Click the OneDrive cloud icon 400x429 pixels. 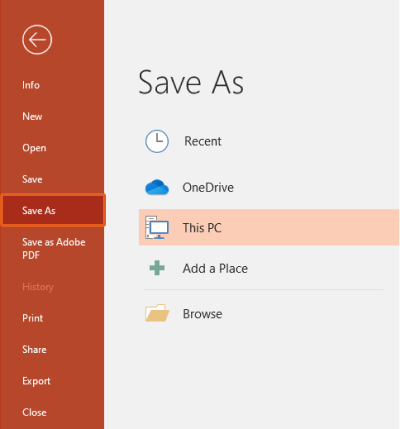(157, 187)
